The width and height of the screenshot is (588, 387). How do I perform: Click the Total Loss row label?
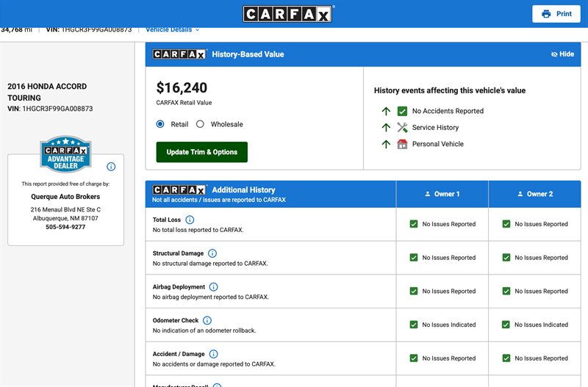click(167, 220)
